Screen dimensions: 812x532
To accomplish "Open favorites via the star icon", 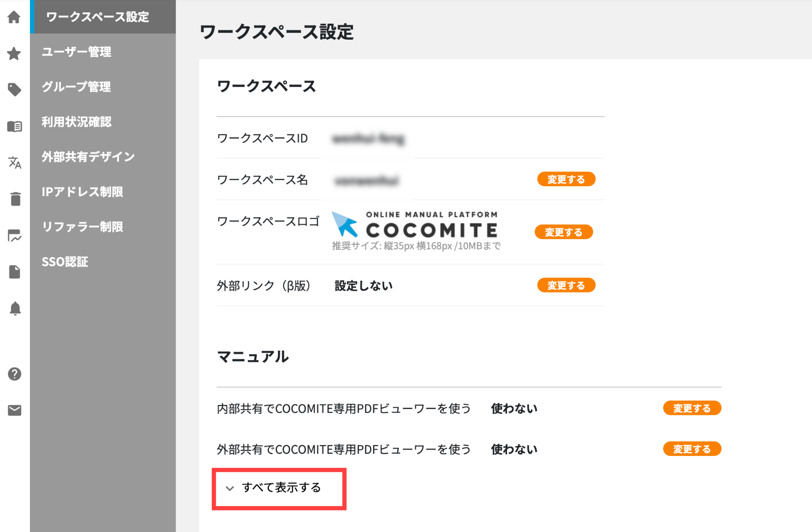I will coord(14,54).
